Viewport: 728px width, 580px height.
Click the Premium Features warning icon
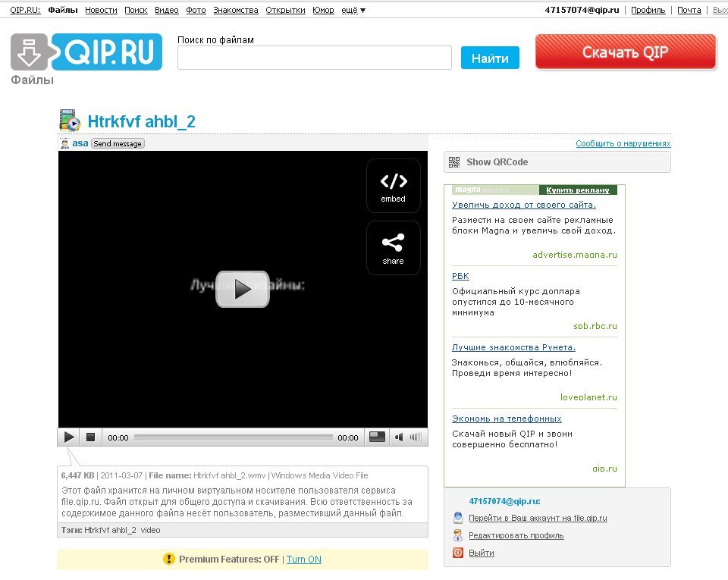(168, 559)
